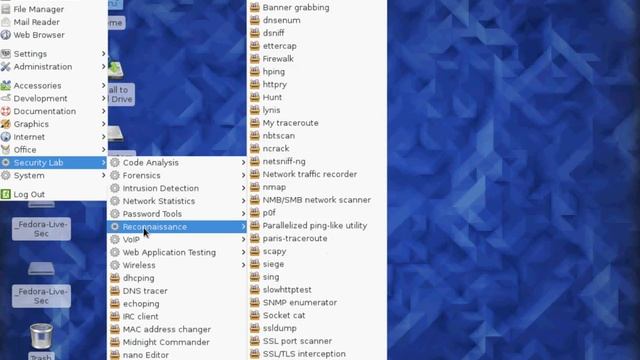Open the Graphics menu entry
Viewport: 640px width, 360px height.
[x=53, y=124]
